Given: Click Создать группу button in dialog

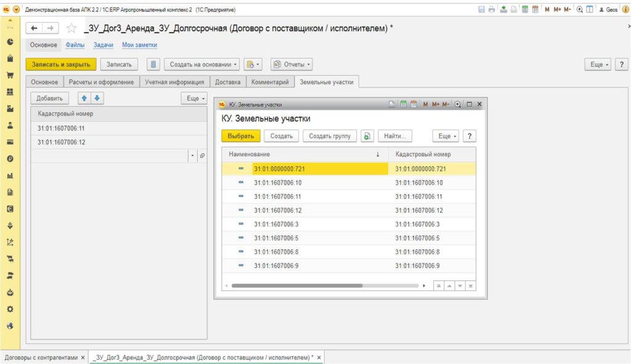Looking at the screenshot, I should coord(330,136).
